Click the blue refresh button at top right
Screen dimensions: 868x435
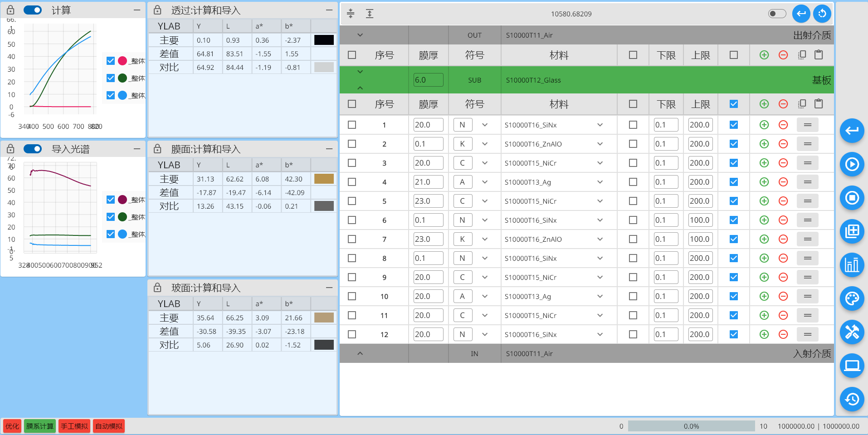(823, 14)
